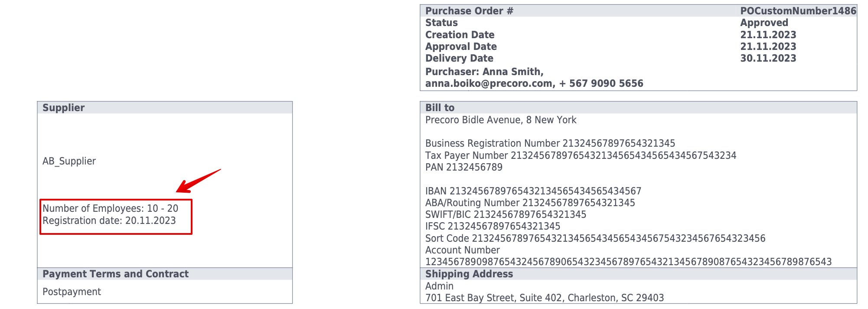Click the Bill to section header

click(440, 108)
